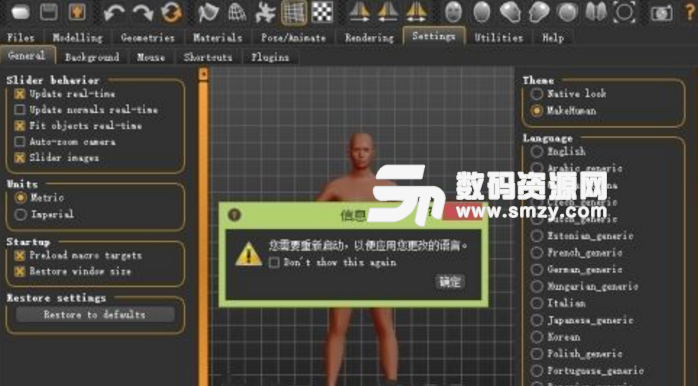Switch to Background settings sub-tab
This screenshot has width=698, height=386.
92,57
